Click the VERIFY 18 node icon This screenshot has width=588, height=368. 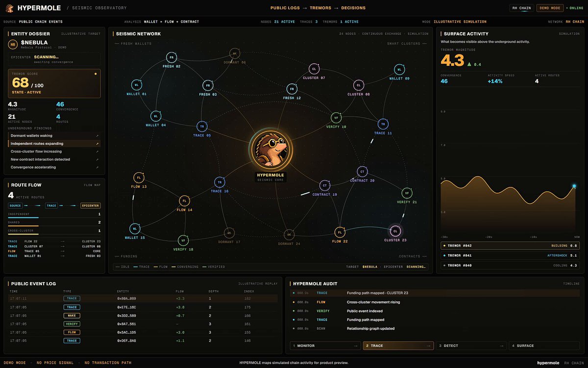click(x=183, y=240)
